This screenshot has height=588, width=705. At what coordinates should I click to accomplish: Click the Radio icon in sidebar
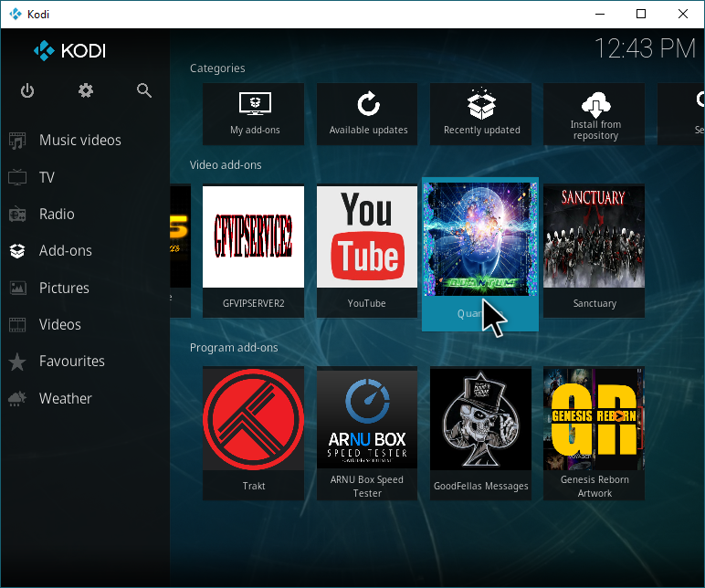pyautogui.click(x=17, y=214)
